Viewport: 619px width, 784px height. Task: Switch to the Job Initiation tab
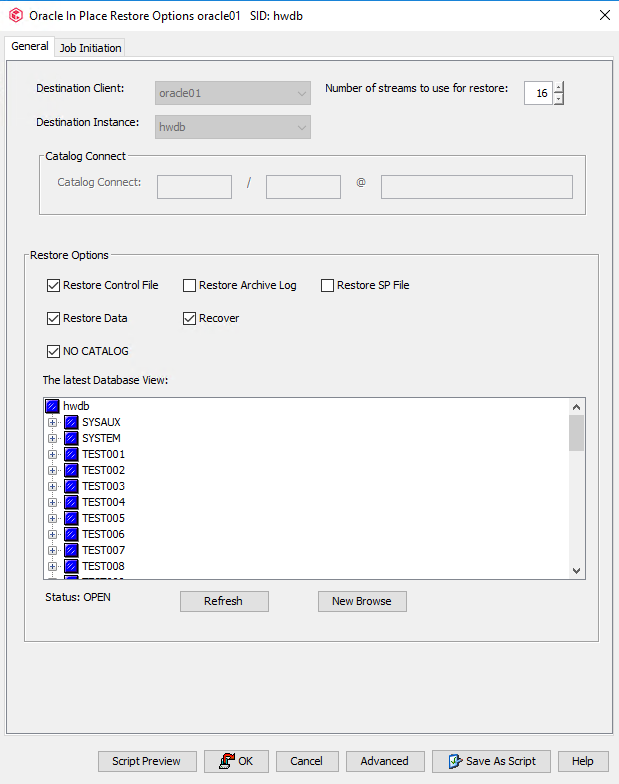pos(90,48)
